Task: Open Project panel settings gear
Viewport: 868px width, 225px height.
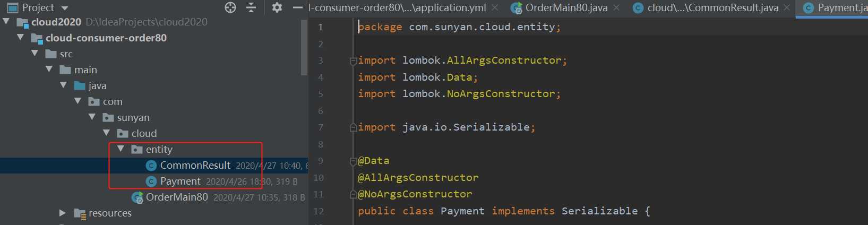Action: click(277, 7)
